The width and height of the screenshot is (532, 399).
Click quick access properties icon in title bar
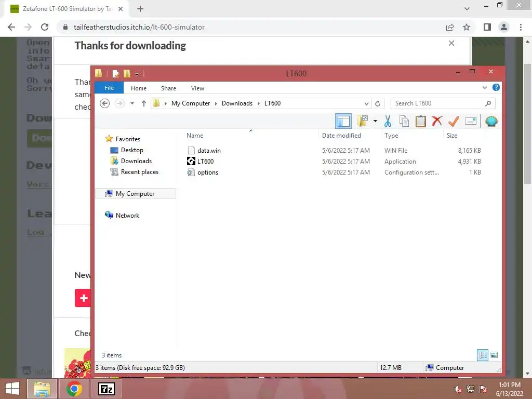click(116, 73)
